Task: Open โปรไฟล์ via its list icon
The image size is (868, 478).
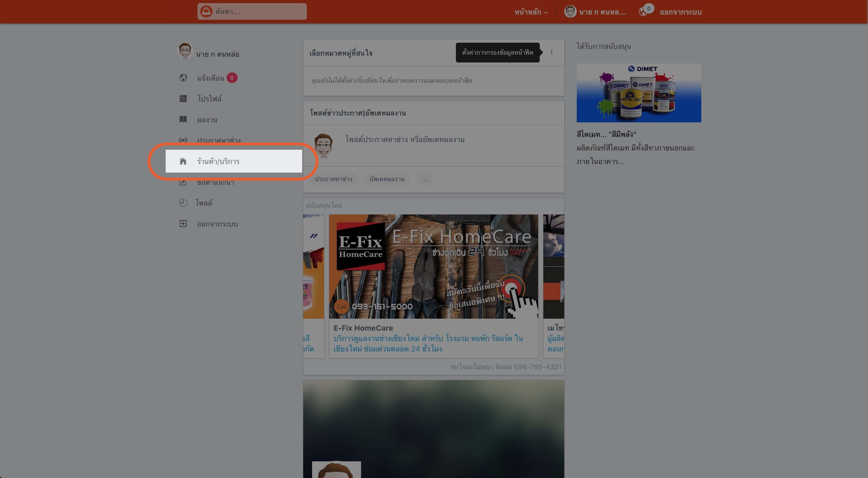Action: [x=183, y=99]
